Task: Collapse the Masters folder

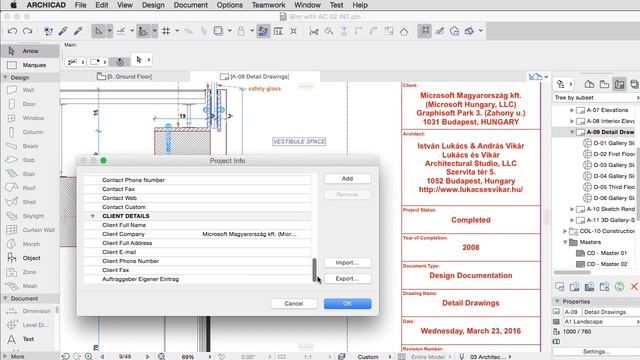Action: 565,242
